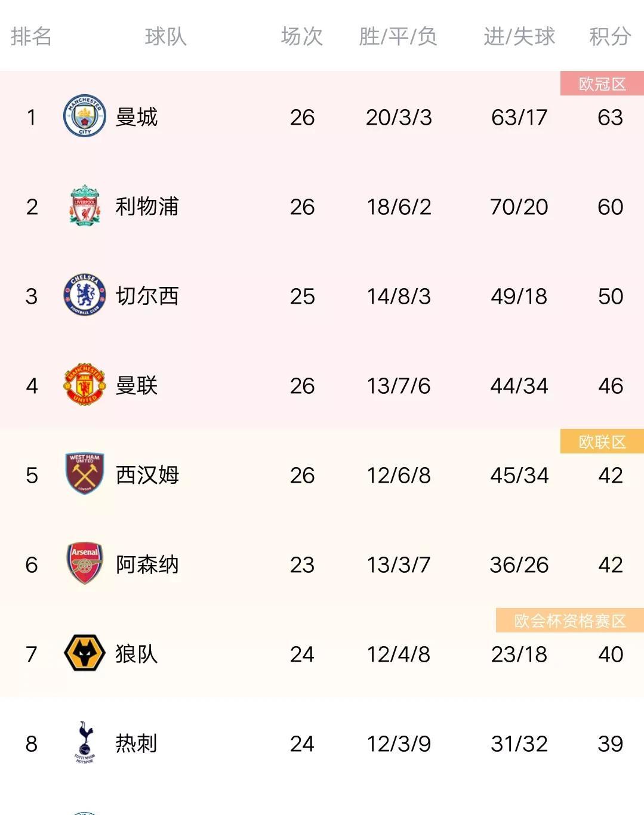
Task: Tap the 阿森纳 team name
Action: point(147,564)
